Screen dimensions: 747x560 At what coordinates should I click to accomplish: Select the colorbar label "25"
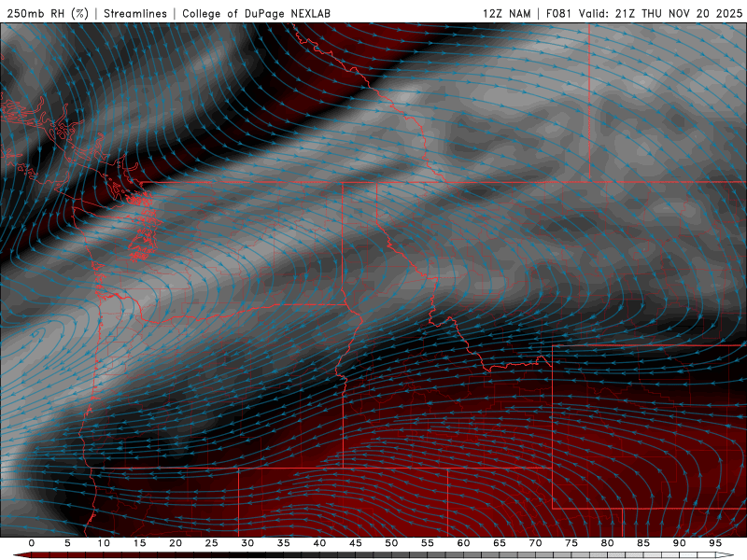pyautogui.click(x=212, y=543)
